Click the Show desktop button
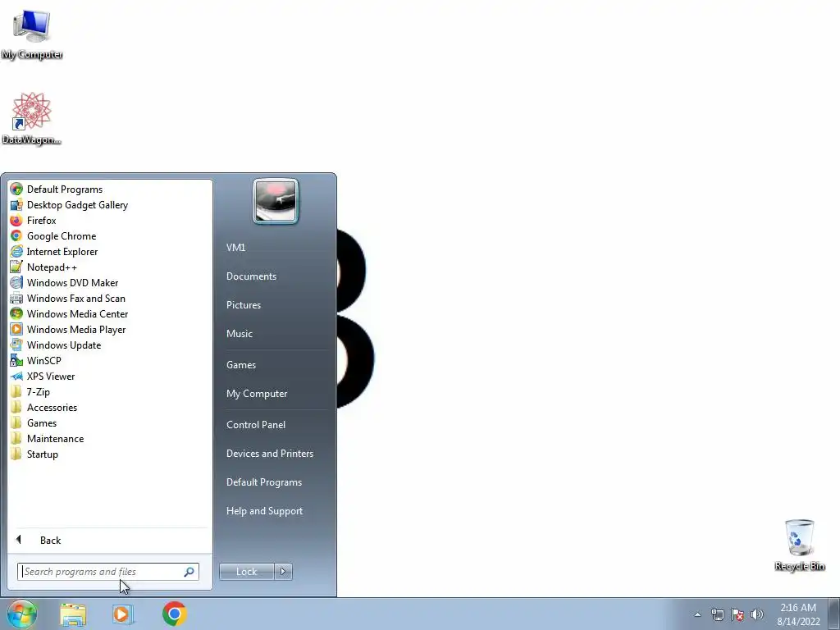Image resolution: width=840 pixels, height=630 pixels. [x=833, y=614]
